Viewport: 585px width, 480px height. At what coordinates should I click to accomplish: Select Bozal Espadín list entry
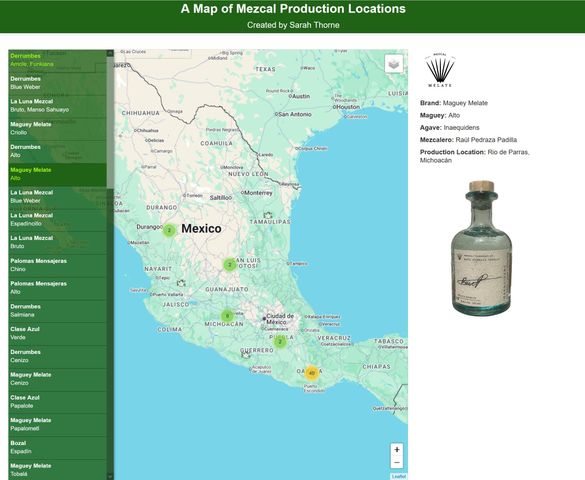point(57,447)
